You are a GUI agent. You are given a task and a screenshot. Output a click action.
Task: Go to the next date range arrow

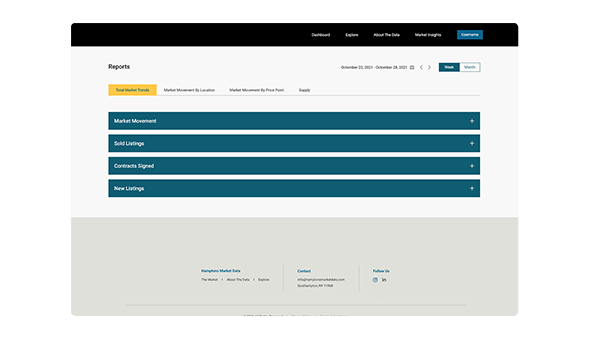[429, 67]
